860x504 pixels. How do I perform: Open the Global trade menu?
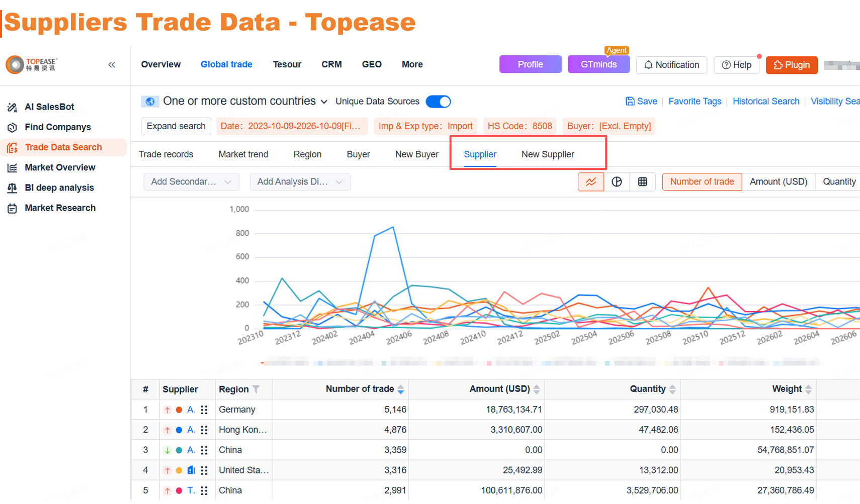(226, 64)
